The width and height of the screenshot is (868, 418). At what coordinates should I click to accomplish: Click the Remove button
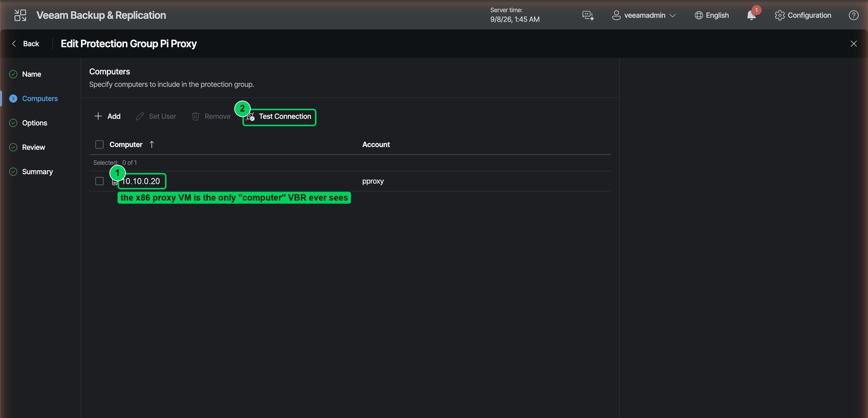pyautogui.click(x=211, y=116)
